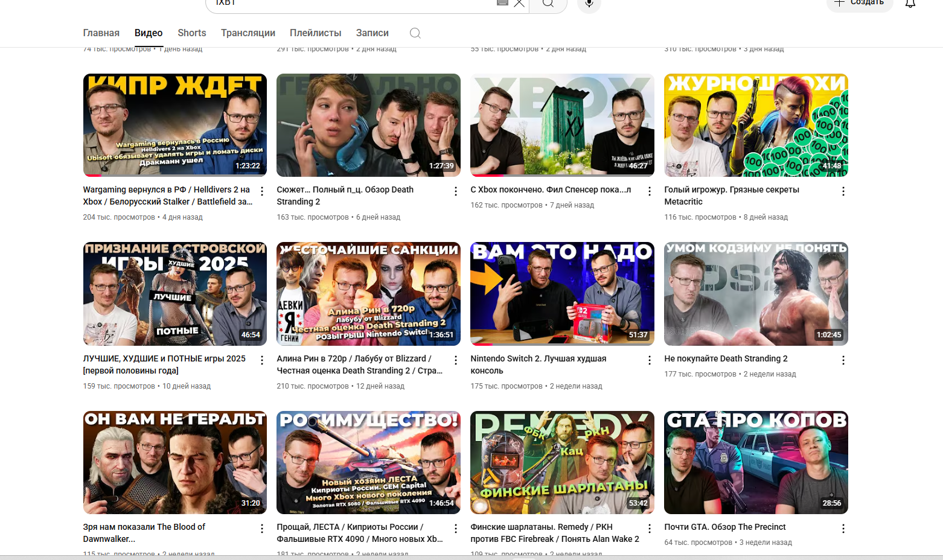Image resolution: width=943 pixels, height=560 pixels.
Task: Click the text '175 тыс. просмотров • 2 недели назад'
Action: pyautogui.click(x=537, y=386)
